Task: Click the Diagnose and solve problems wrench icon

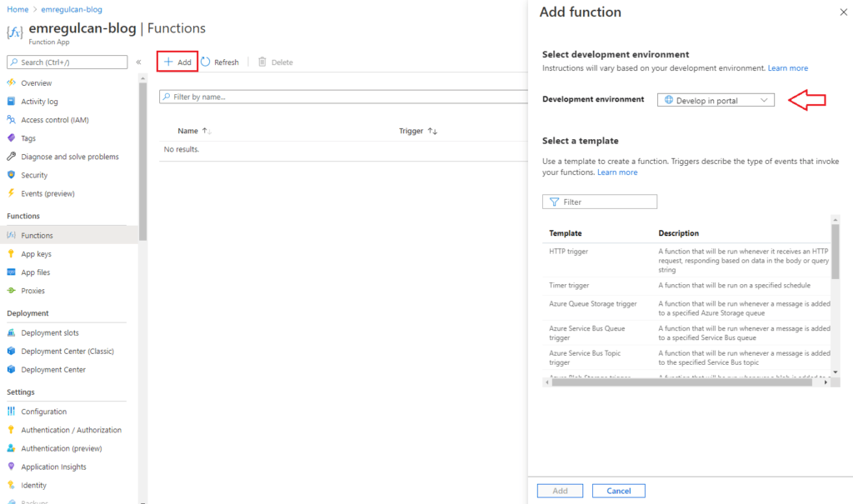Action: point(11,157)
